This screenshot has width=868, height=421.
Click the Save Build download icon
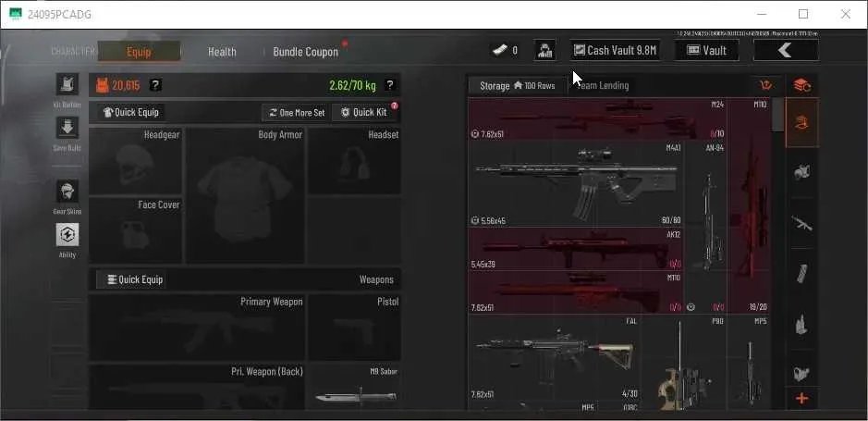coord(67,128)
